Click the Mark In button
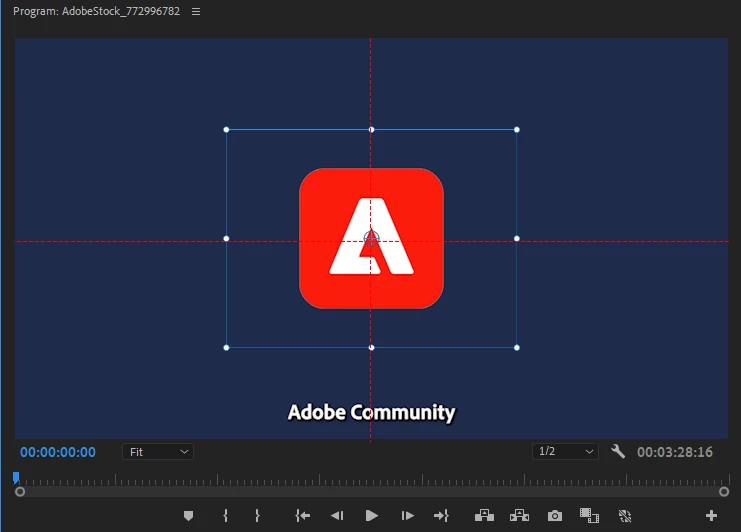This screenshot has width=741, height=532. click(x=225, y=515)
